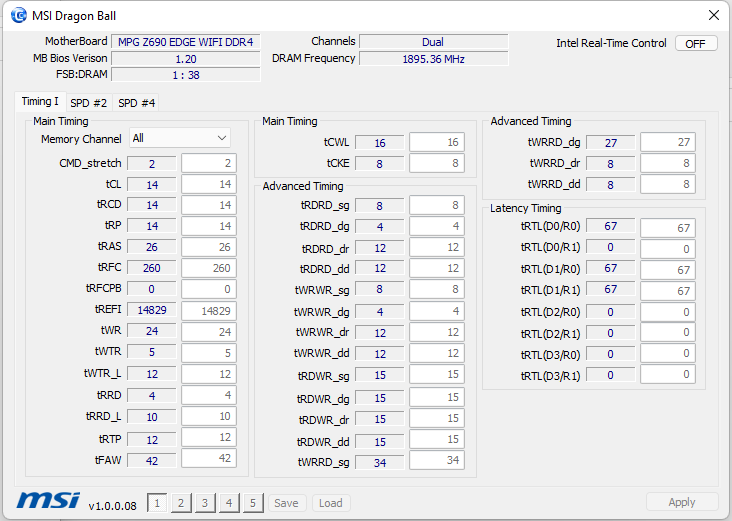This screenshot has height=521, width=732.
Task: Switch to the SPD #4 tab
Action: [x=136, y=103]
